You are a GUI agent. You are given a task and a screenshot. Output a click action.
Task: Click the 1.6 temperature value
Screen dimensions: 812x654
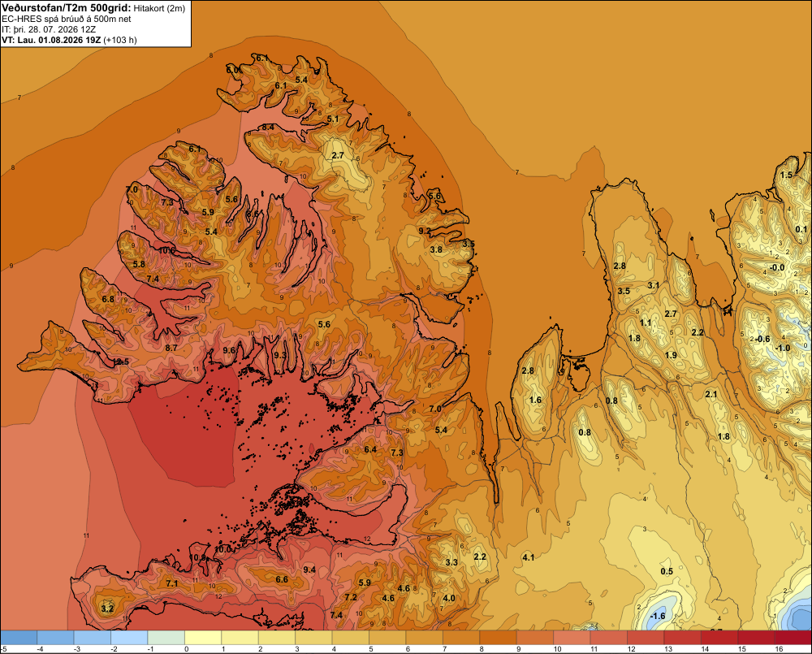coord(535,400)
